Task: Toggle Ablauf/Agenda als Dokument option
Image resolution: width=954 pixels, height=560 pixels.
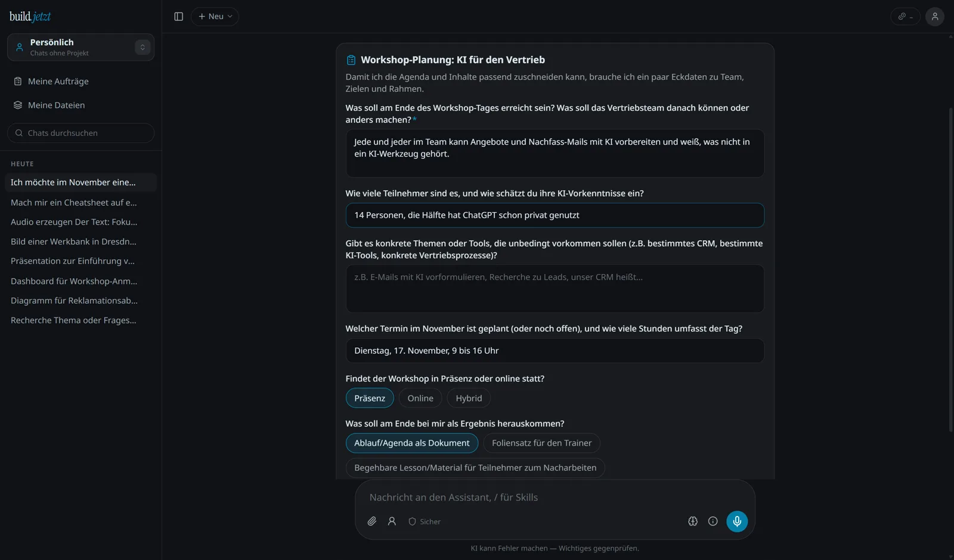Action: 412,443
